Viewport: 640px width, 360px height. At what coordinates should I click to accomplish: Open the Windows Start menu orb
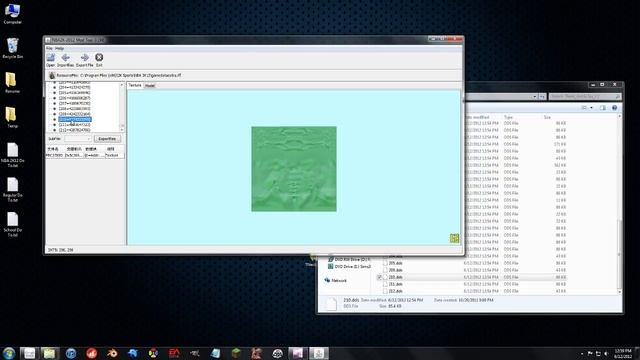(x=9, y=353)
